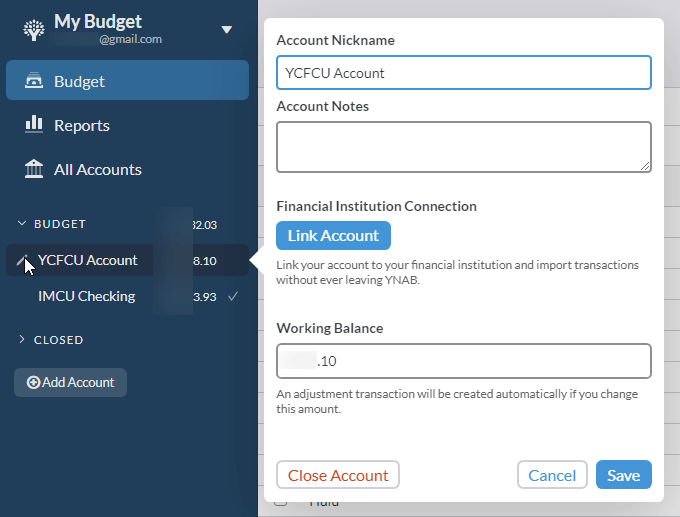Click the edit pencil beside YCFCU Account
The width and height of the screenshot is (680, 517).
point(22,260)
